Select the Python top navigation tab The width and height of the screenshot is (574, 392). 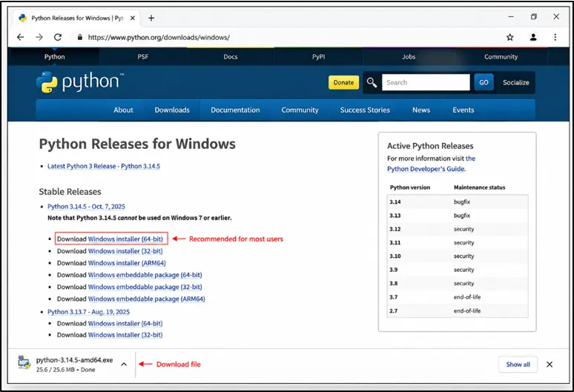[x=55, y=56]
